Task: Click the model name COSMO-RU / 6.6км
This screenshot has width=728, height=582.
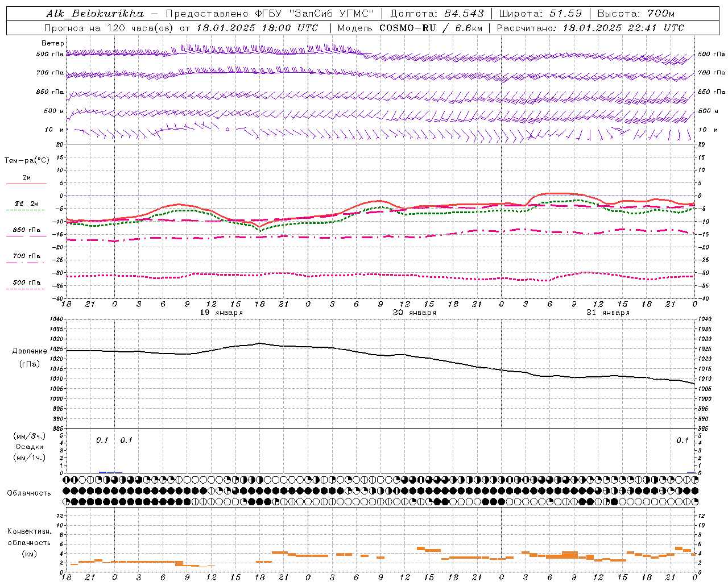Action: (x=431, y=28)
